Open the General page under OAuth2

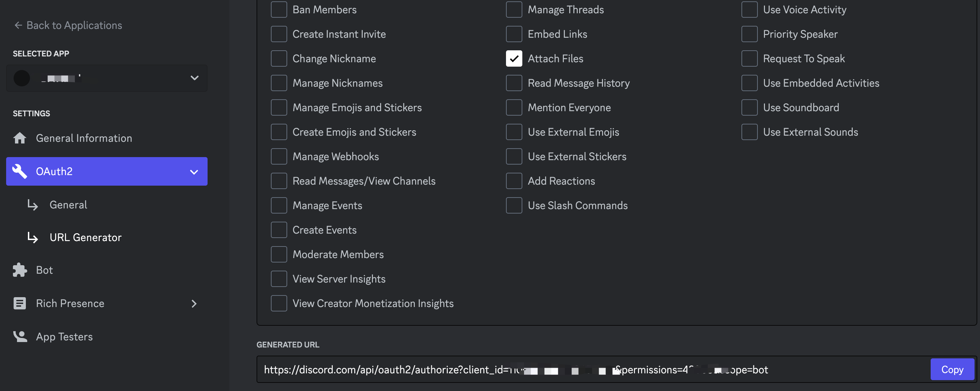point(68,204)
